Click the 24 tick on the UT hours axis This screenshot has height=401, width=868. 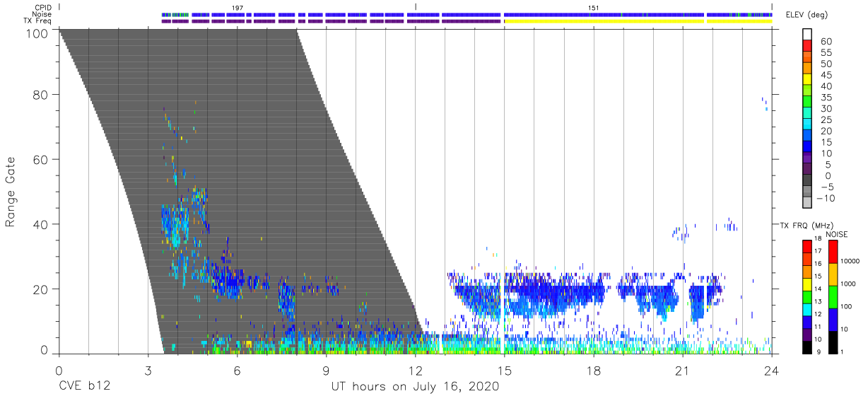pyautogui.click(x=772, y=369)
